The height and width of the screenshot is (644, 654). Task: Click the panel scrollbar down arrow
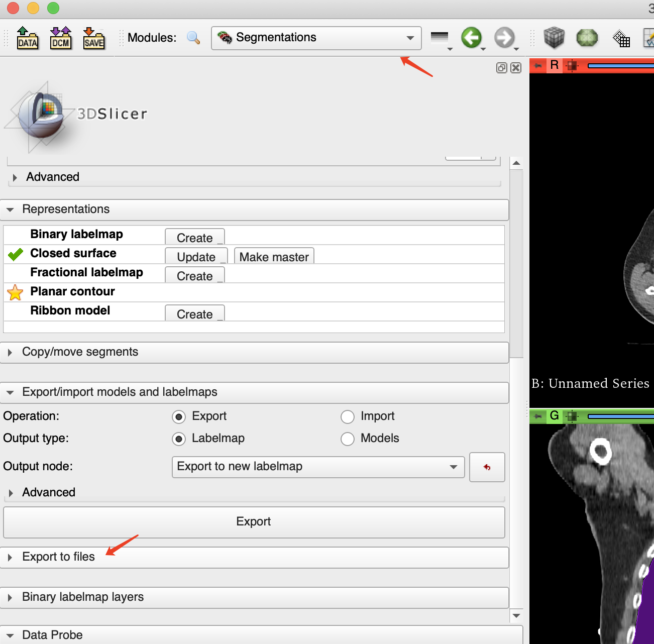point(516,615)
